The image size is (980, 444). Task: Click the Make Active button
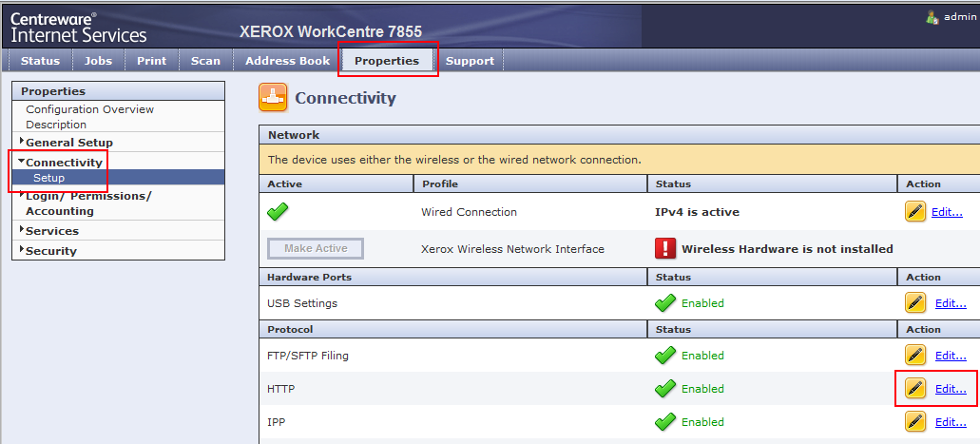click(316, 248)
